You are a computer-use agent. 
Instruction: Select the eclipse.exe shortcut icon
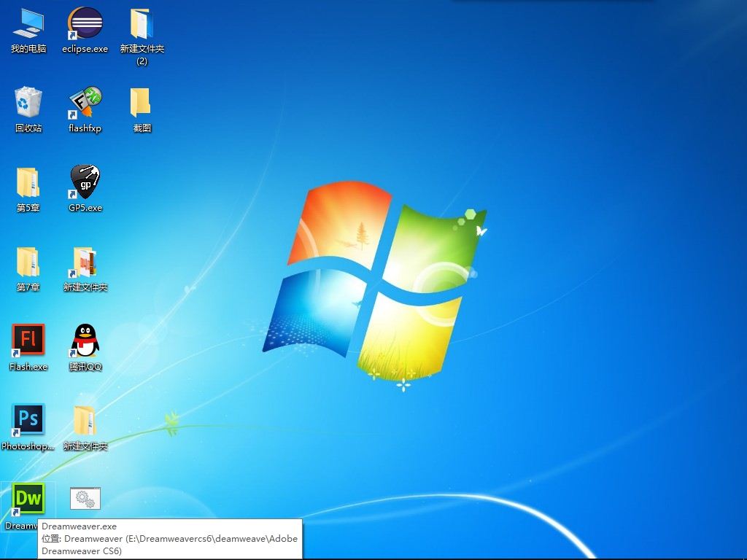pos(85,23)
